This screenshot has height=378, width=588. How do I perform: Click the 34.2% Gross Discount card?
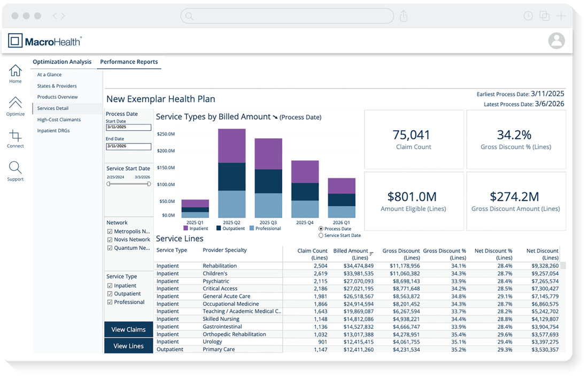(x=516, y=139)
